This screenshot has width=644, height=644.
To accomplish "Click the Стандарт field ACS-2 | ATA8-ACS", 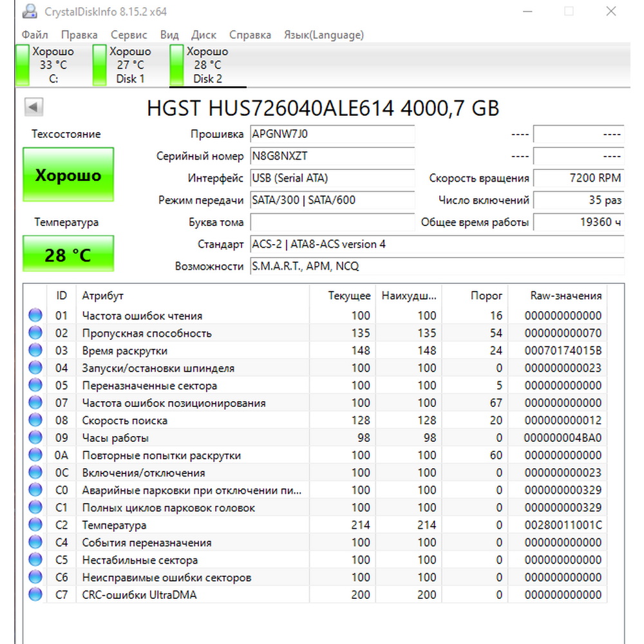I will tap(437, 244).
